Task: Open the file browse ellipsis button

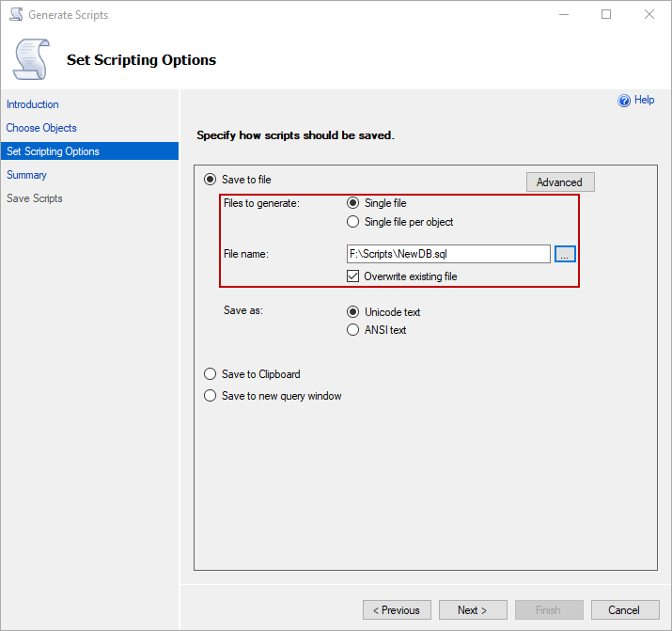Action: tap(565, 254)
